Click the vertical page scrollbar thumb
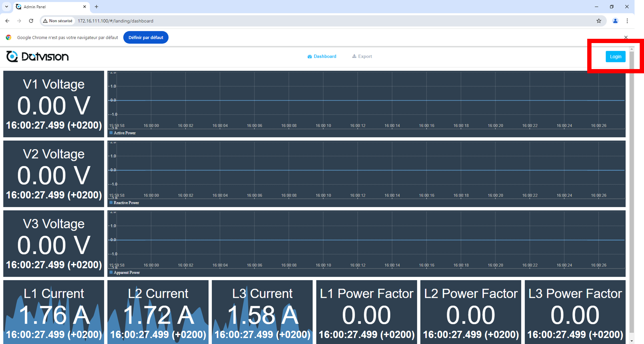Image resolution: width=644 pixels, height=344 pixels. (x=631, y=192)
